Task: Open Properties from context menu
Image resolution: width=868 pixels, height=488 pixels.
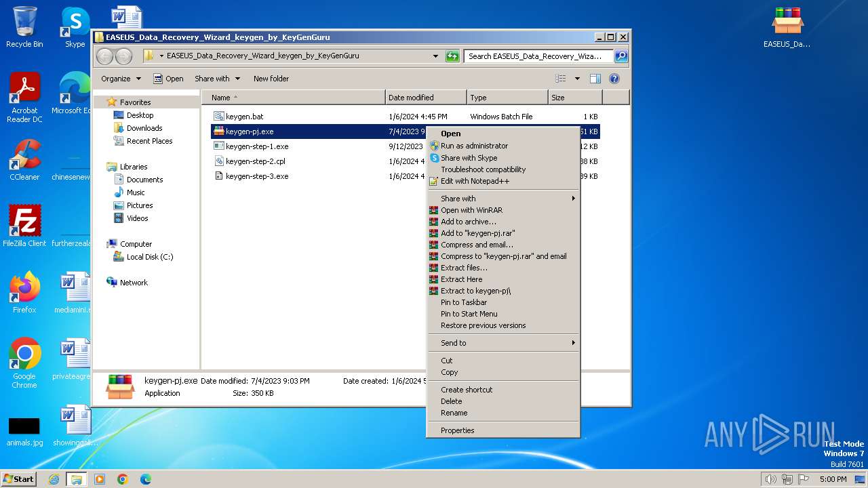Action: click(503, 430)
